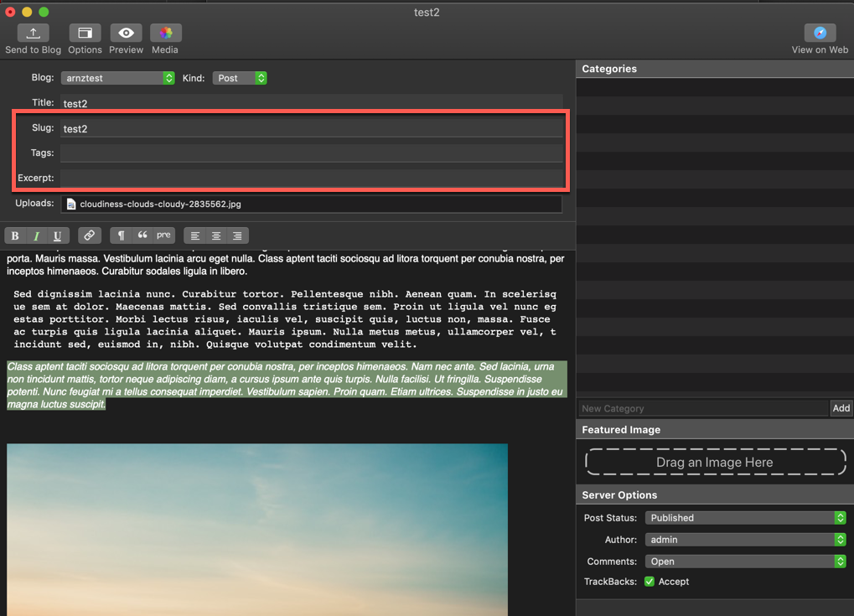
Task: Click the Send to Blog upload icon
Action: pyautogui.click(x=34, y=34)
